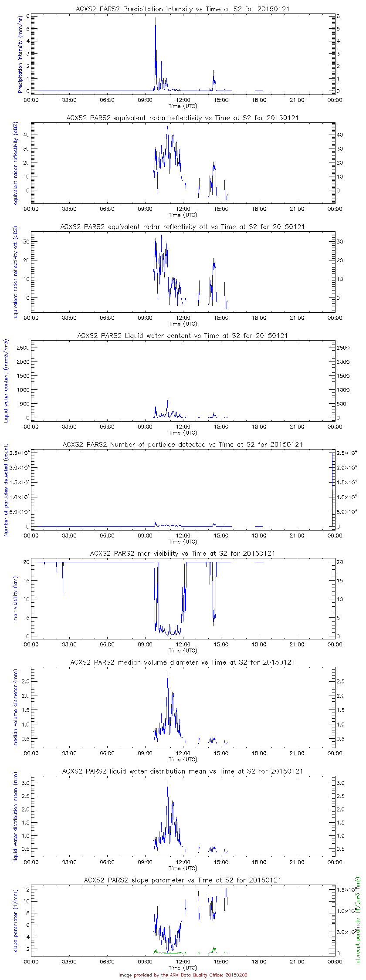The image size is (366, 980).
Task: Click the equivalent radar reflectivity plot title
Action: pos(183,118)
